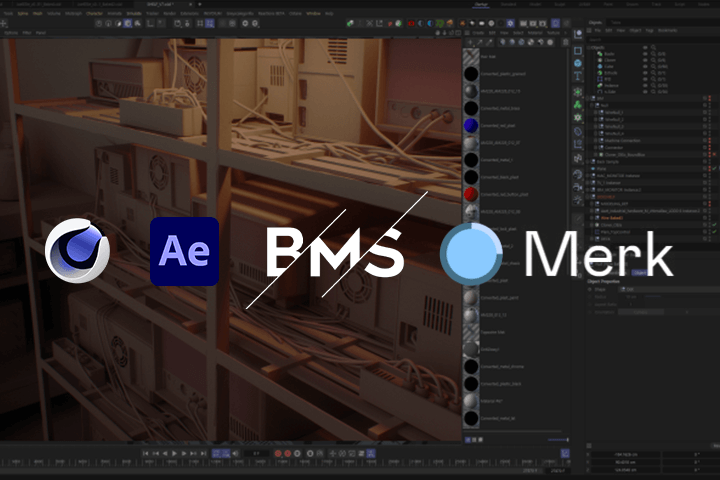Toggle the red X on Cloner_OBJs_BoundBox

[x=713, y=155]
